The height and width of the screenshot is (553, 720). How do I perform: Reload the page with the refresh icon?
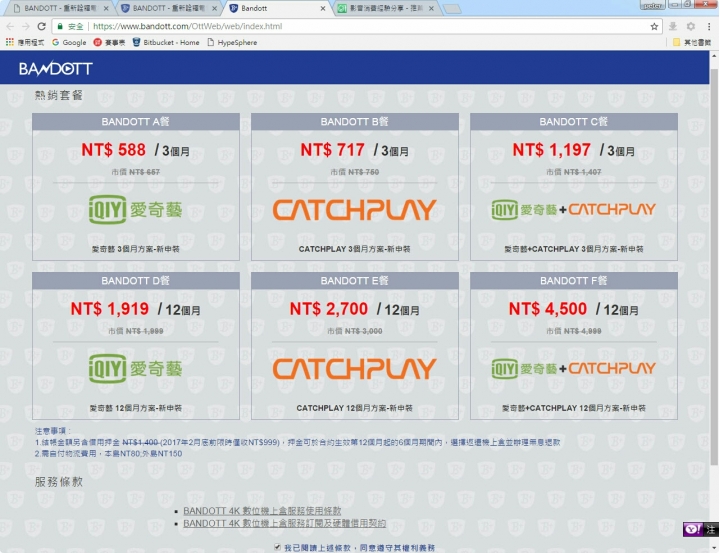pyautogui.click(x=41, y=26)
